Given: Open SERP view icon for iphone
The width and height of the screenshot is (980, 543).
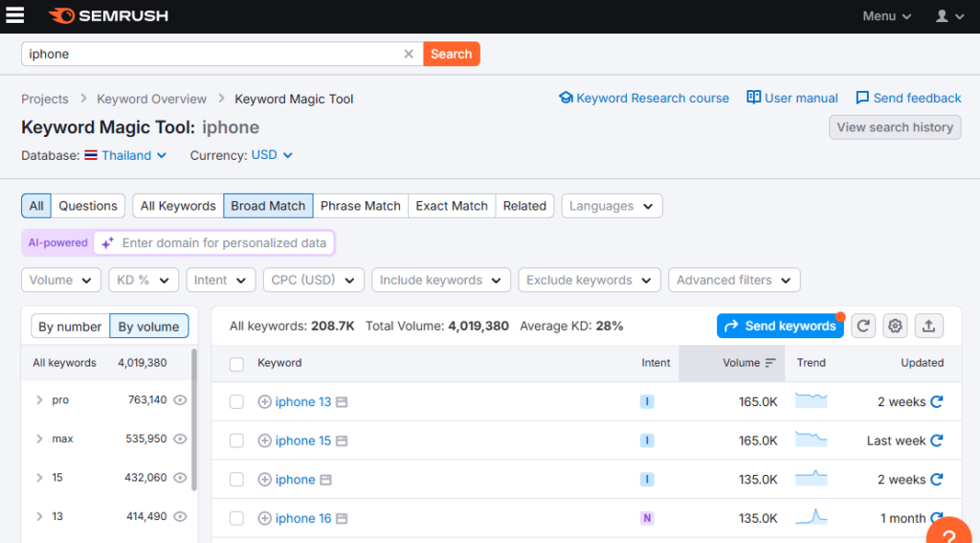Looking at the screenshot, I should 325,480.
